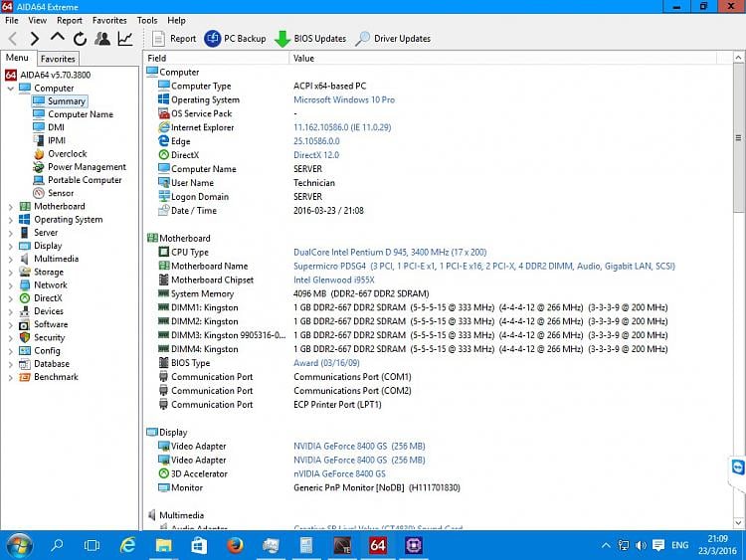Open the TeamViewer side panel icon
The image size is (746, 560).
(738, 467)
